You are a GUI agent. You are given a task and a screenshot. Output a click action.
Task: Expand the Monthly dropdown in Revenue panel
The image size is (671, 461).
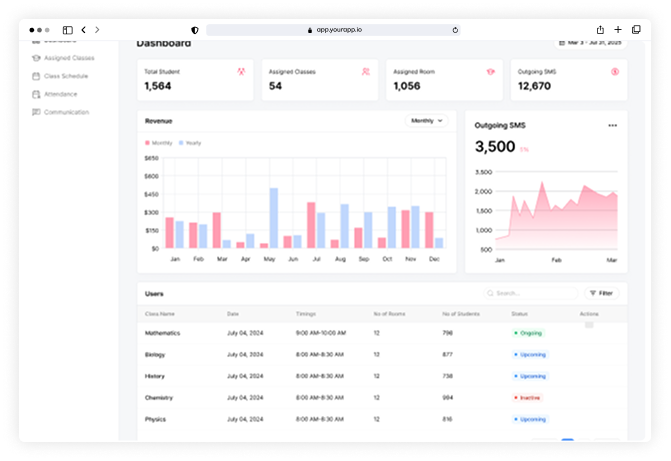426,121
